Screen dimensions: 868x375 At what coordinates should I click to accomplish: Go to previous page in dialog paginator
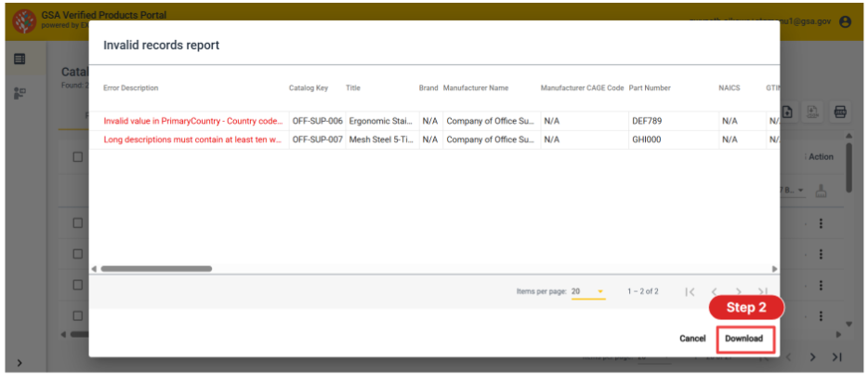714,292
